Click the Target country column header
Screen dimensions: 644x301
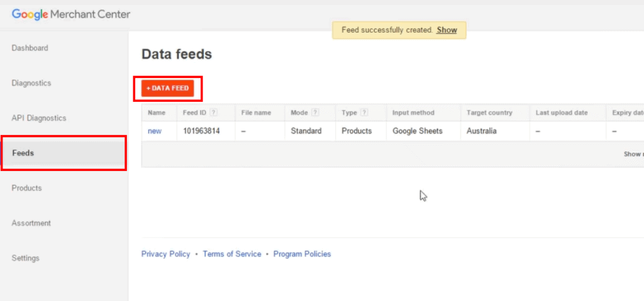[x=489, y=112]
